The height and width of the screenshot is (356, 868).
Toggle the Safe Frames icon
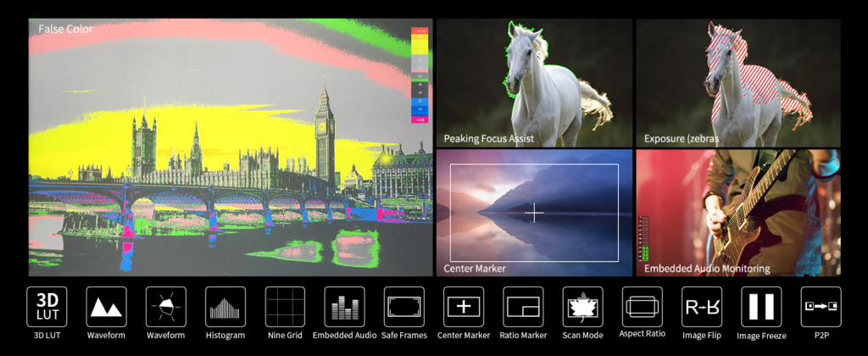click(404, 307)
